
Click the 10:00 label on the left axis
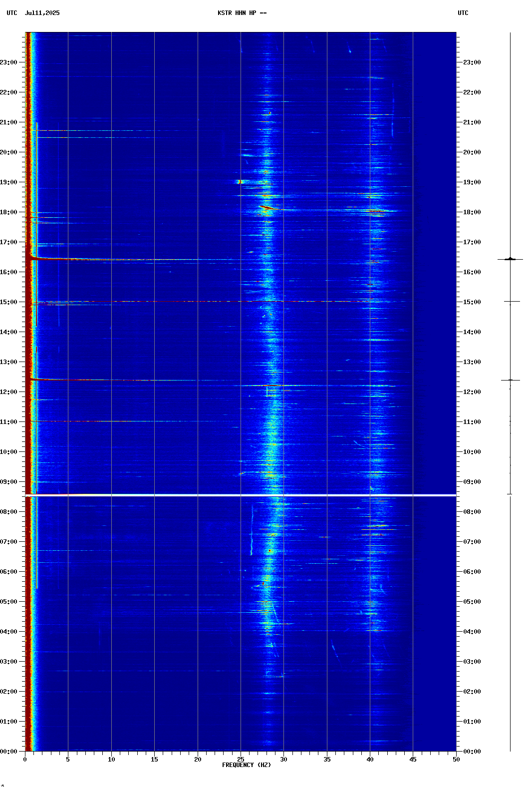[x=8, y=452]
